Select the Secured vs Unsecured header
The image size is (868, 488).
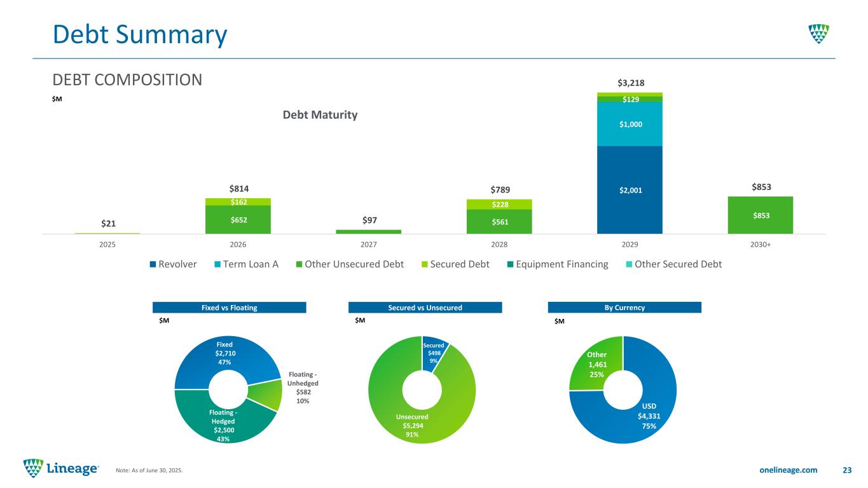pos(425,308)
